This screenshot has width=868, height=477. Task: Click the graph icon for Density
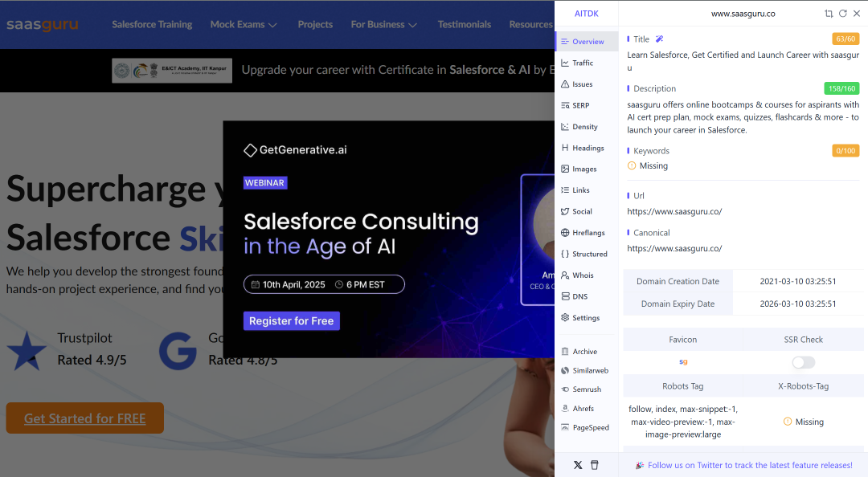click(x=565, y=127)
